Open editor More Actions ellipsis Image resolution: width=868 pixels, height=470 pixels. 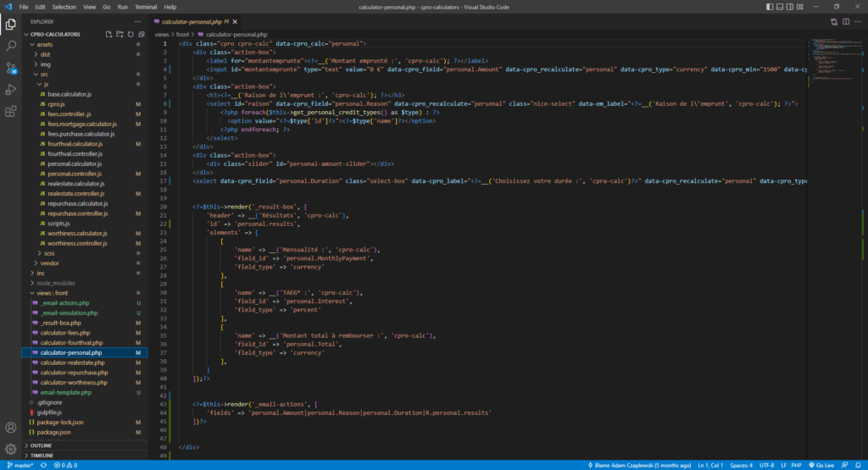pos(858,21)
